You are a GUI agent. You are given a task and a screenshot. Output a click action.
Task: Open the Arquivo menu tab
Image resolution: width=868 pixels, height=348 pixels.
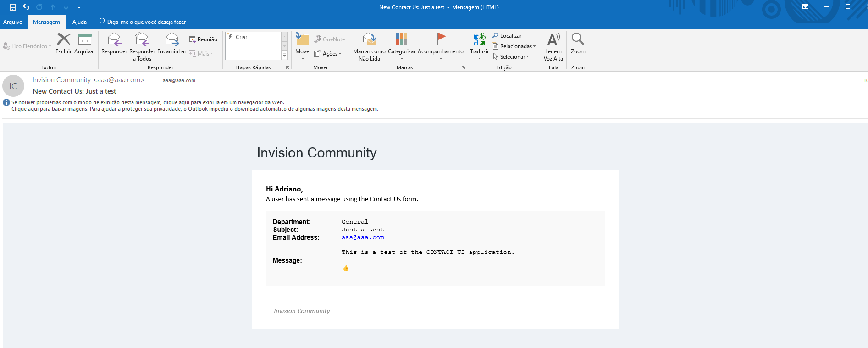[13, 22]
